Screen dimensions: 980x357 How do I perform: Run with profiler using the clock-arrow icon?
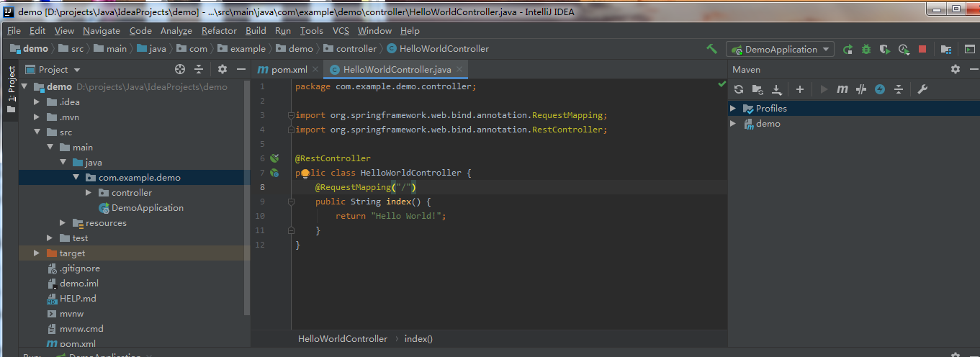pyautogui.click(x=904, y=49)
